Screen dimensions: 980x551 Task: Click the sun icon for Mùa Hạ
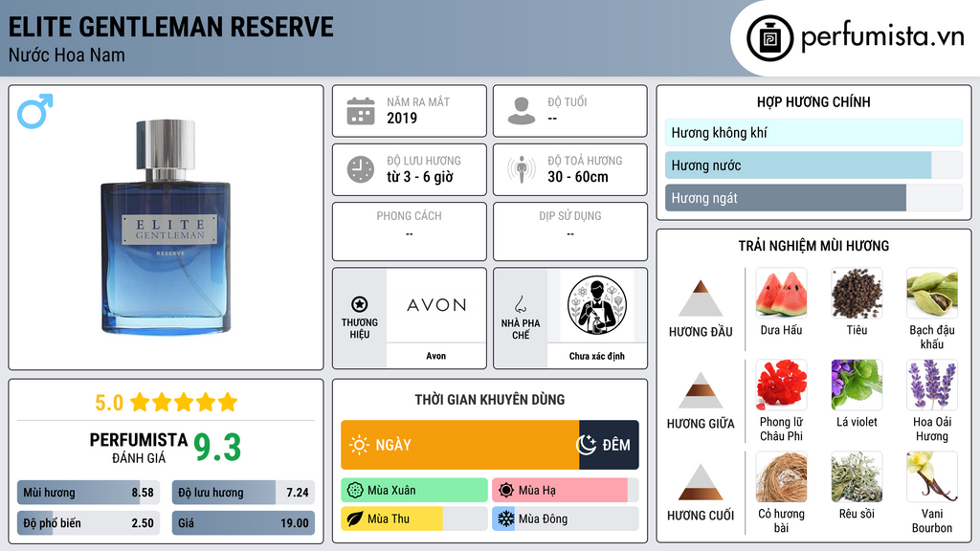coord(506,491)
